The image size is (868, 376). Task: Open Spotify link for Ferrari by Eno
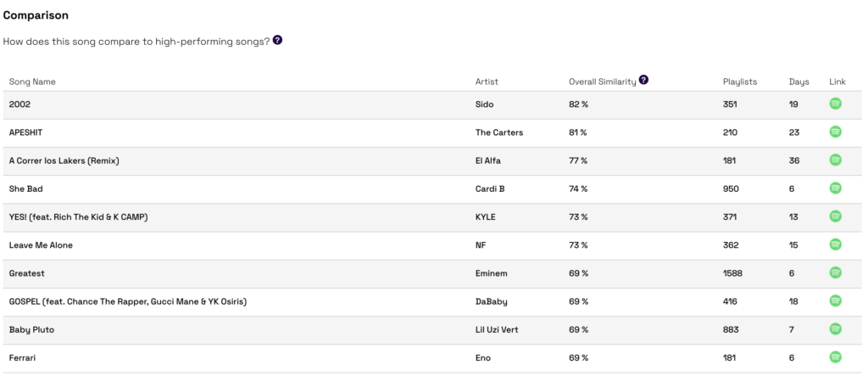click(x=835, y=357)
